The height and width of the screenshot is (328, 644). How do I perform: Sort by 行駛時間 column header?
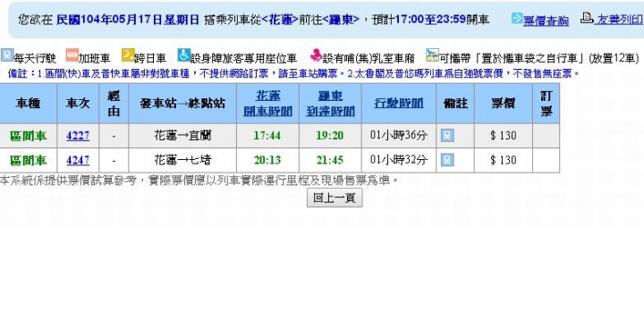point(399,103)
